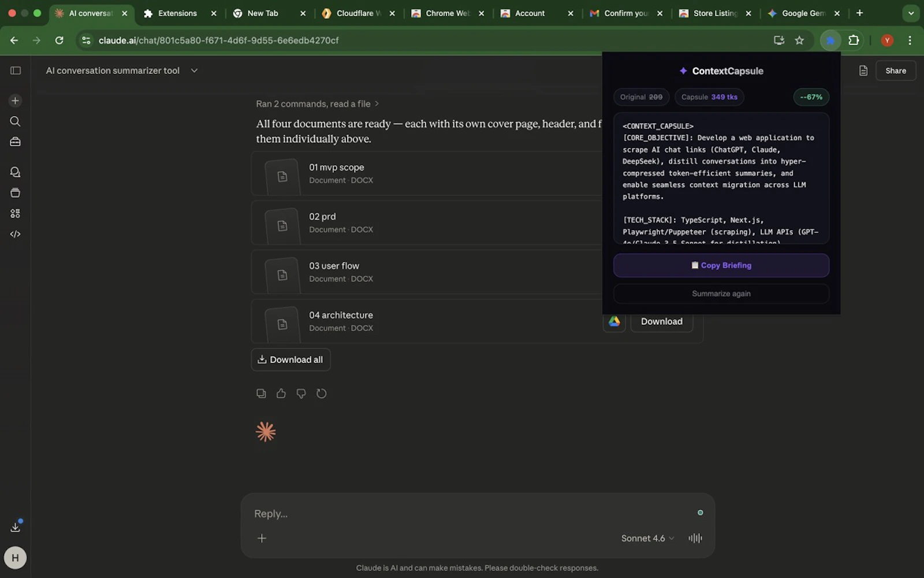Switch to the Store Listing tab

(715, 13)
